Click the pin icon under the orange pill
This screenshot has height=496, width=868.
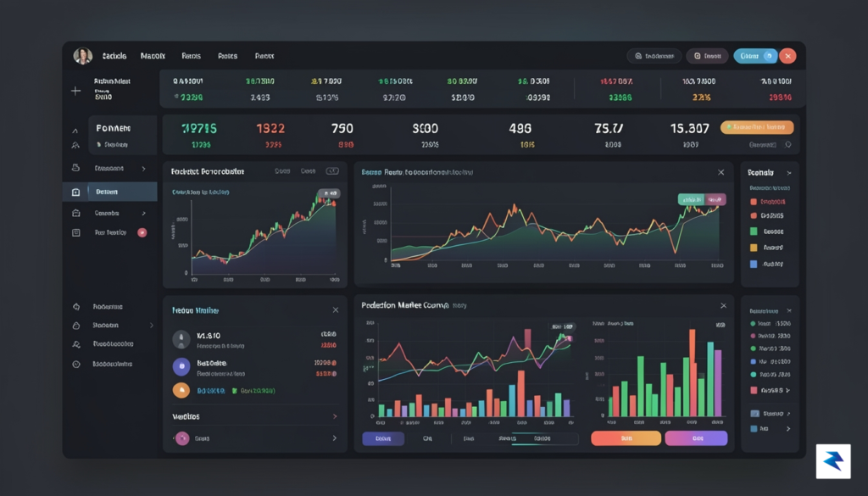click(788, 145)
